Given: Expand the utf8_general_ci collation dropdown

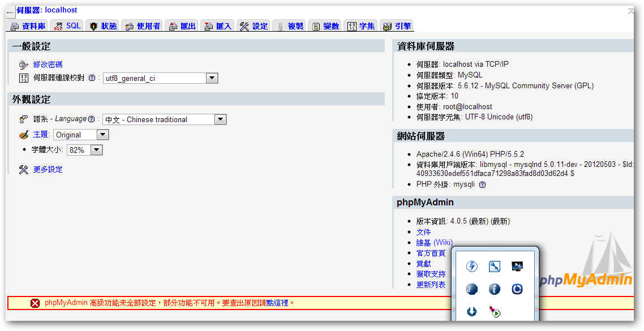Looking at the screenshot, I should [212, 79].
